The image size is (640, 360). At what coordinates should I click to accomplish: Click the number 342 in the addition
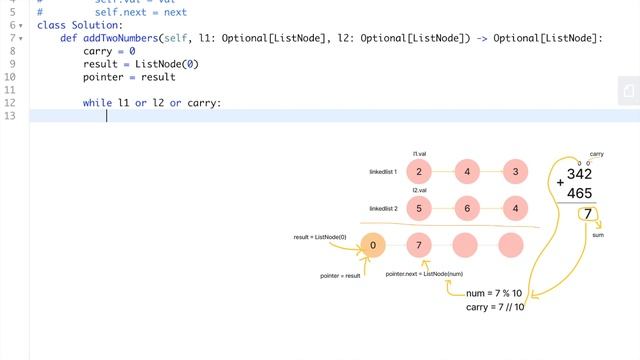(x=579, y=174)
